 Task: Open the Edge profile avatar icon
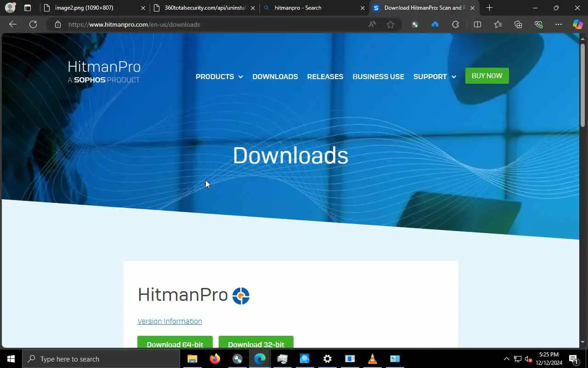10,8
